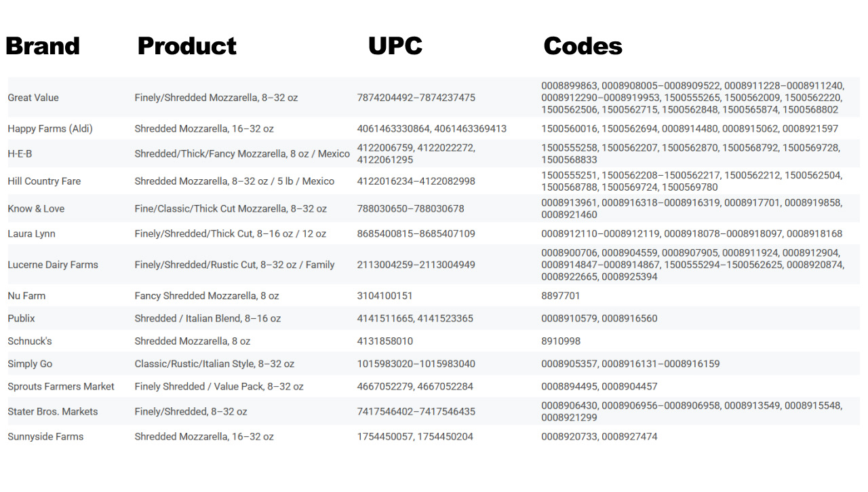Screen dimensions: 868x492
Task: Select Sunnyside Farms brand cell
Action: [x=45, y=437]
